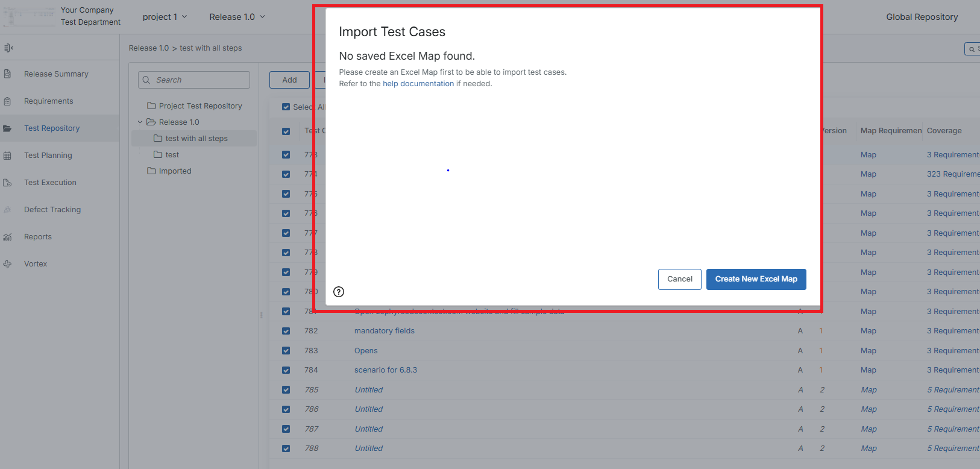Open the Release 1.0 version dropdown

(x=237, y=17)
